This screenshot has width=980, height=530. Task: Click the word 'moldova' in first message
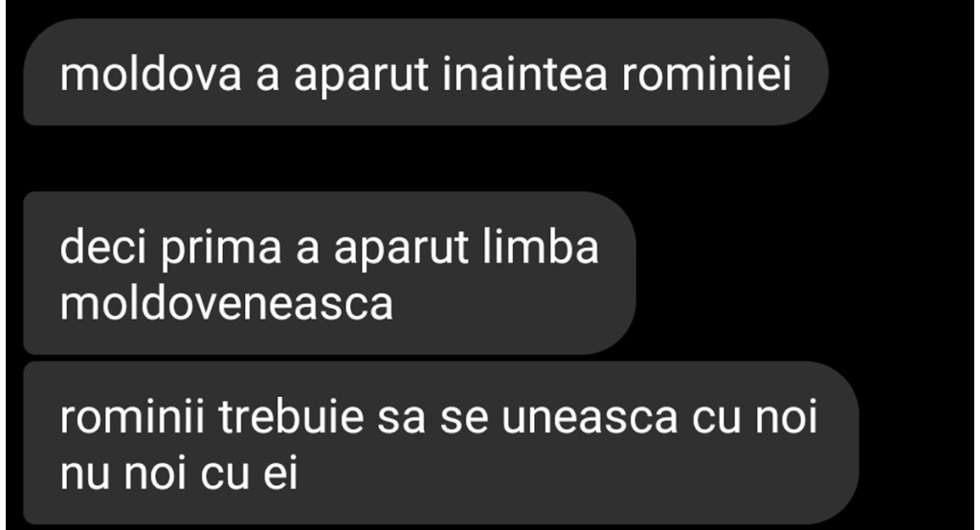(150, 74)
